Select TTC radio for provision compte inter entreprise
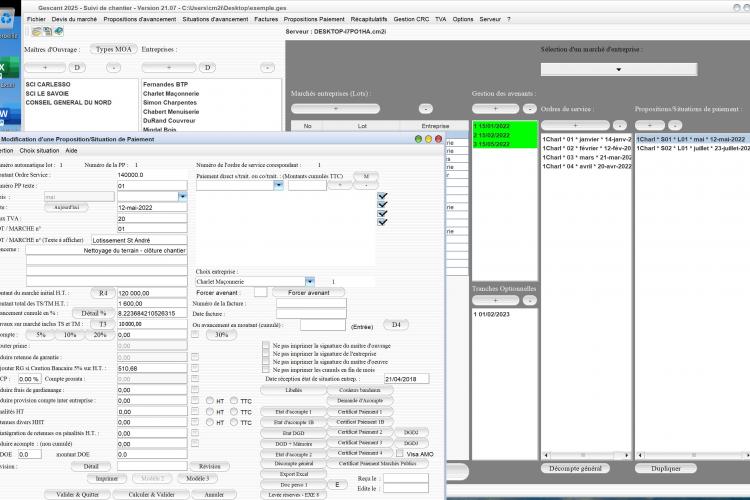 click(x=234, y=400)
